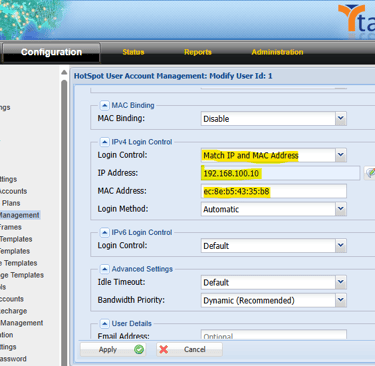Select sidebar item above Plans ending 'ccounts'
This screenshot has height=366, width=375.
pyautogui.click(x=13, y=191)
